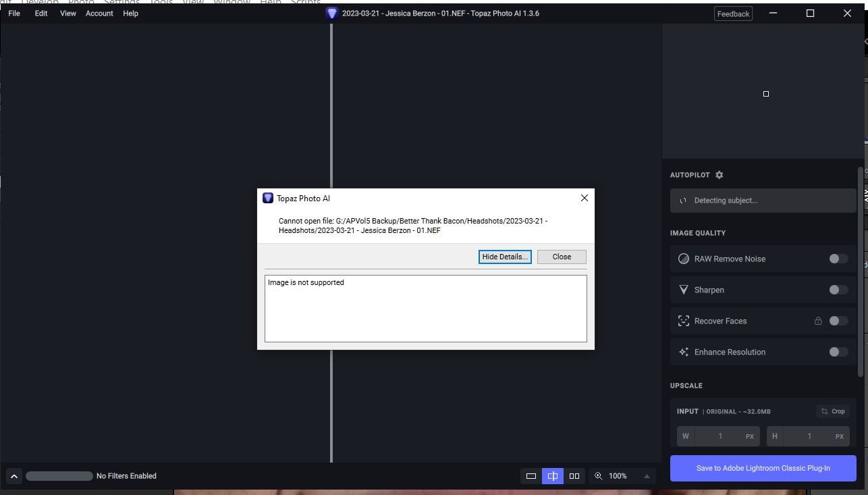Screen dimensions: 868x495
Task: Enable the RAW Remove Noise toggle
Action: 838,259
